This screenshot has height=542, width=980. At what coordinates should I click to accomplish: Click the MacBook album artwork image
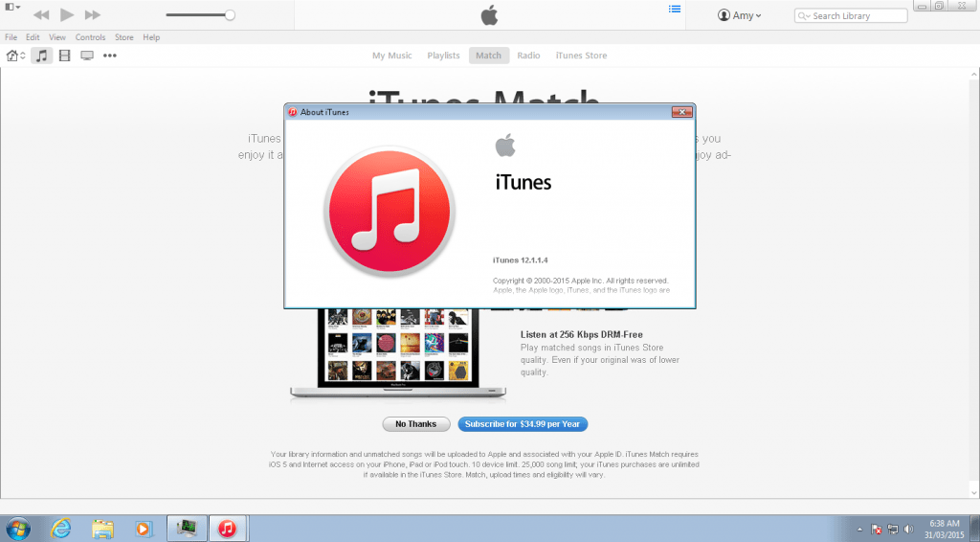click(398, 353)
